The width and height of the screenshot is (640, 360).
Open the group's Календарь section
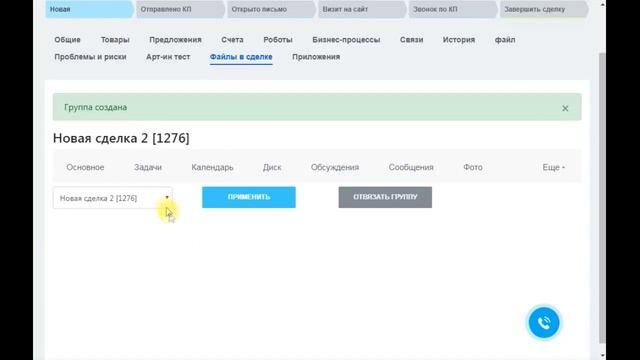coord(212,167)
